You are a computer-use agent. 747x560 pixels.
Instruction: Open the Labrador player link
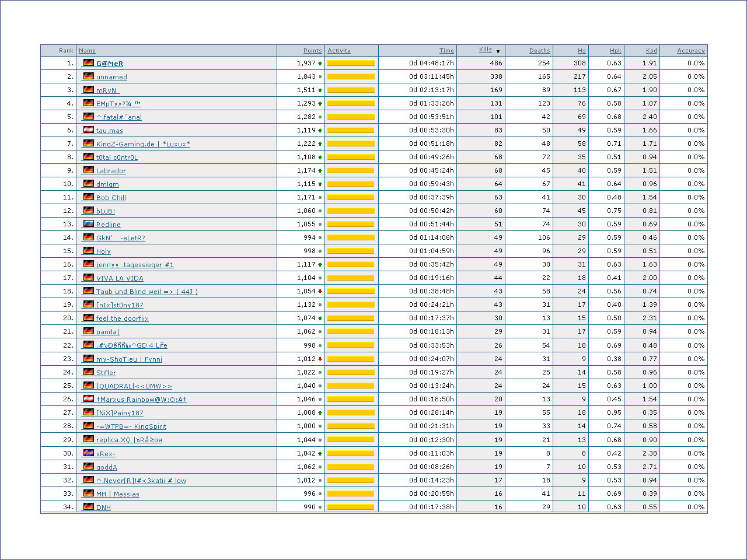point(111,171)
